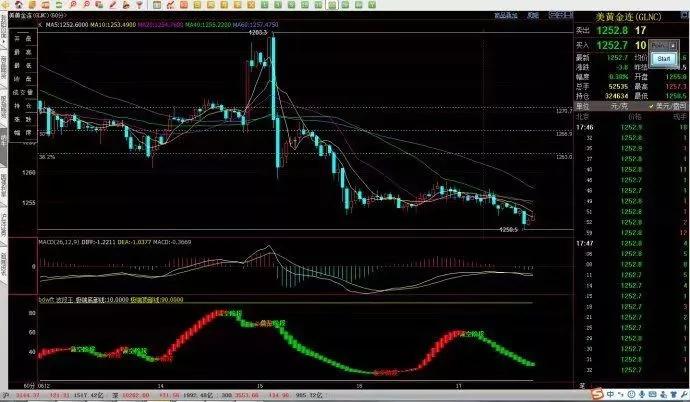Click the 幅度 label in the left info box

(22, 133)
